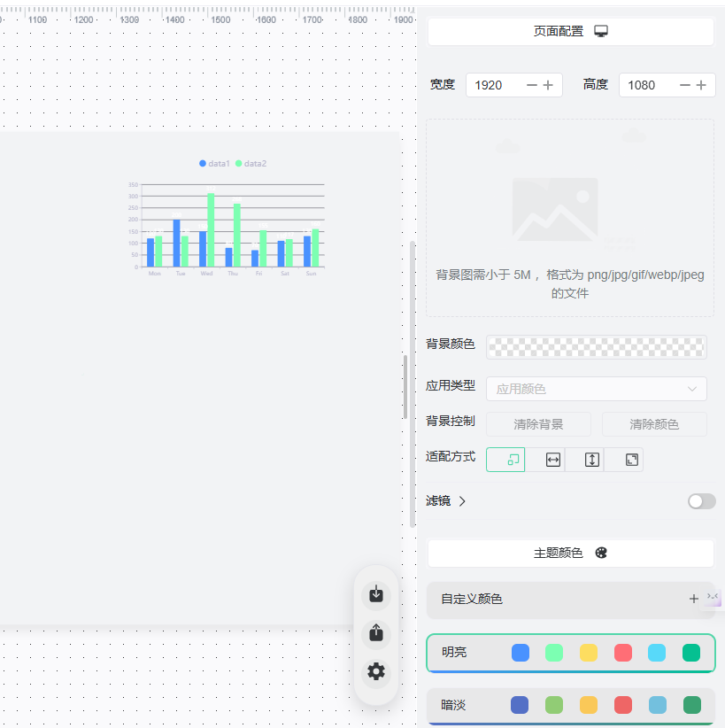725x728 pixels.
Task: Click the monitor icon beside 页面配置
Action: coord(601,31)
